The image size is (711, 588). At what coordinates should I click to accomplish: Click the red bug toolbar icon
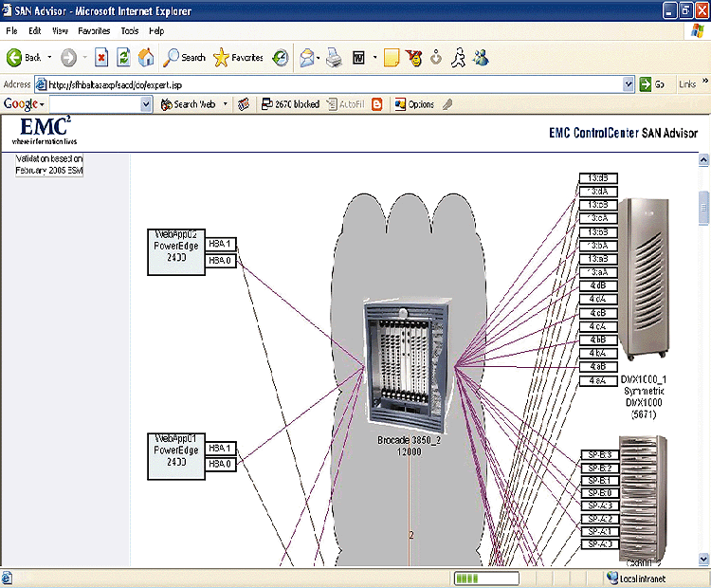pyautogui.click(x=414, y=58)
